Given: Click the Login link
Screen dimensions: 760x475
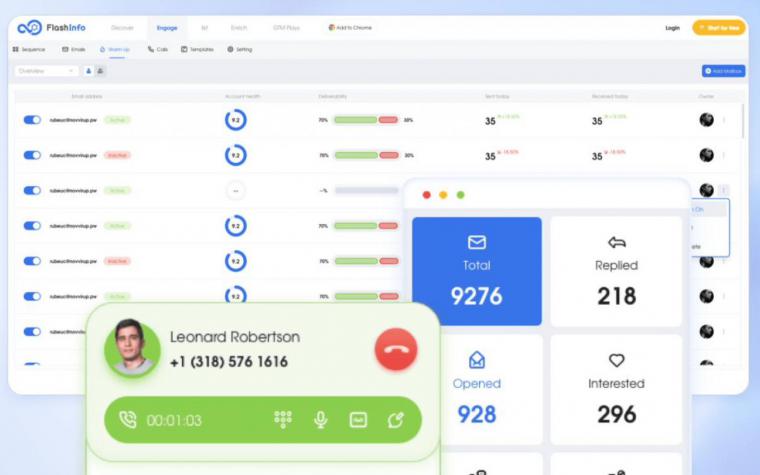Looking at the screenshot, I should tap(672, 28).
